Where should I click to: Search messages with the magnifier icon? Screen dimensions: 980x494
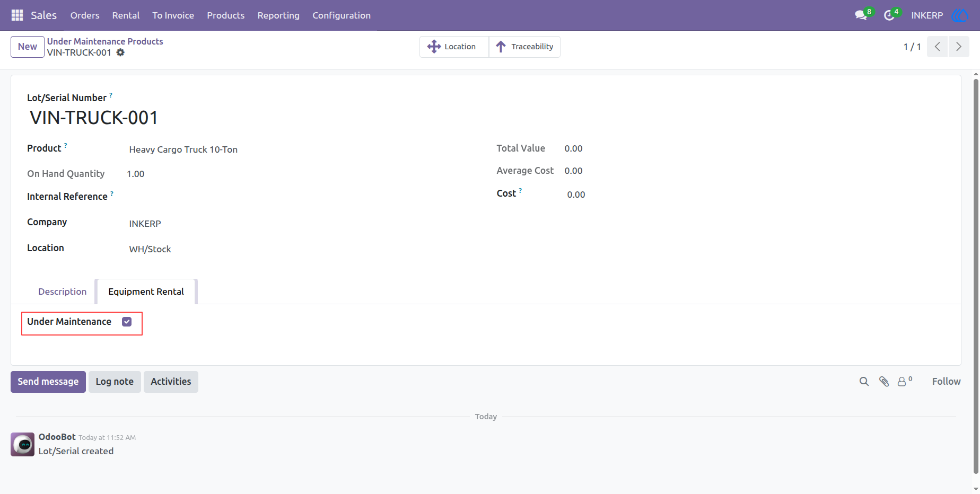tap(864, 382)
